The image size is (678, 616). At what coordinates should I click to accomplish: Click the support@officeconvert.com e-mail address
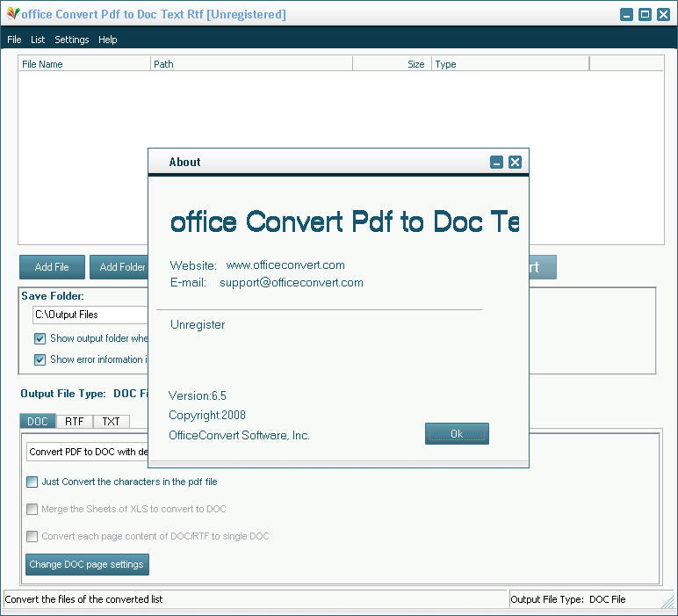(292, 282)
